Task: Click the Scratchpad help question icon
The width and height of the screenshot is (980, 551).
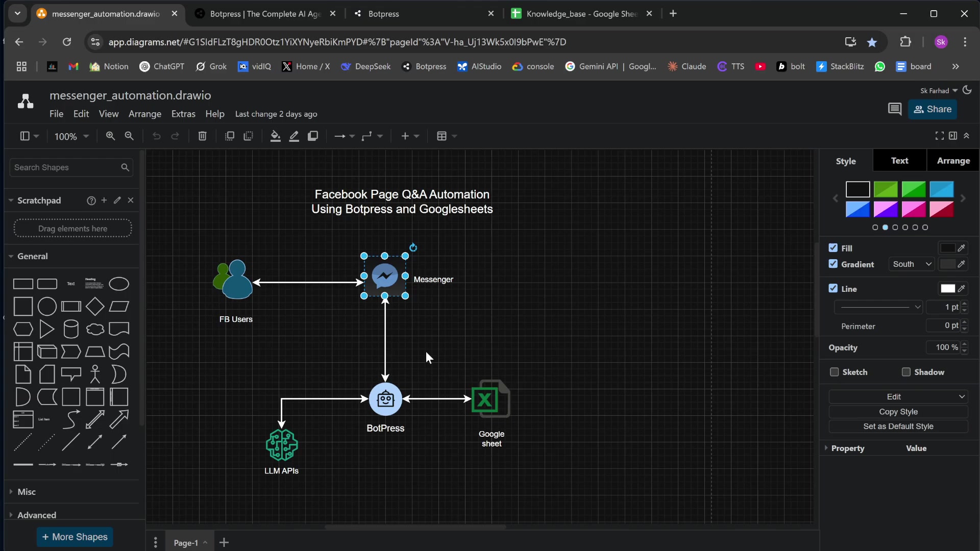Action: [91, 201]
